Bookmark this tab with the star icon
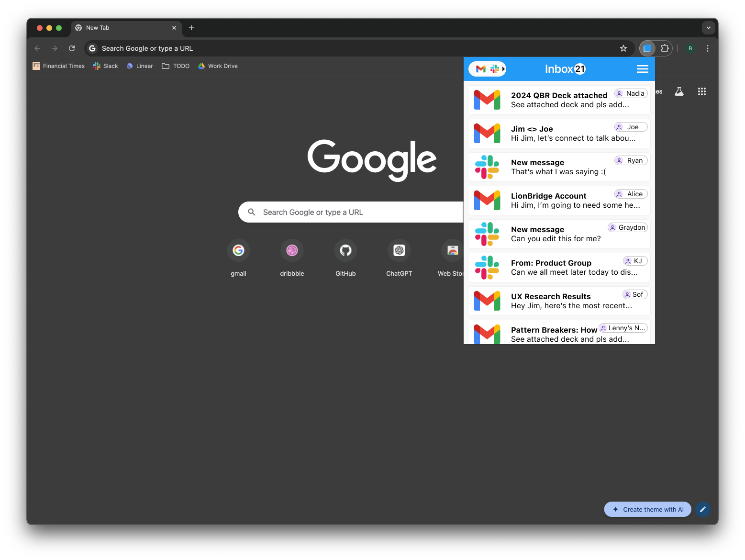 [623, 48]
